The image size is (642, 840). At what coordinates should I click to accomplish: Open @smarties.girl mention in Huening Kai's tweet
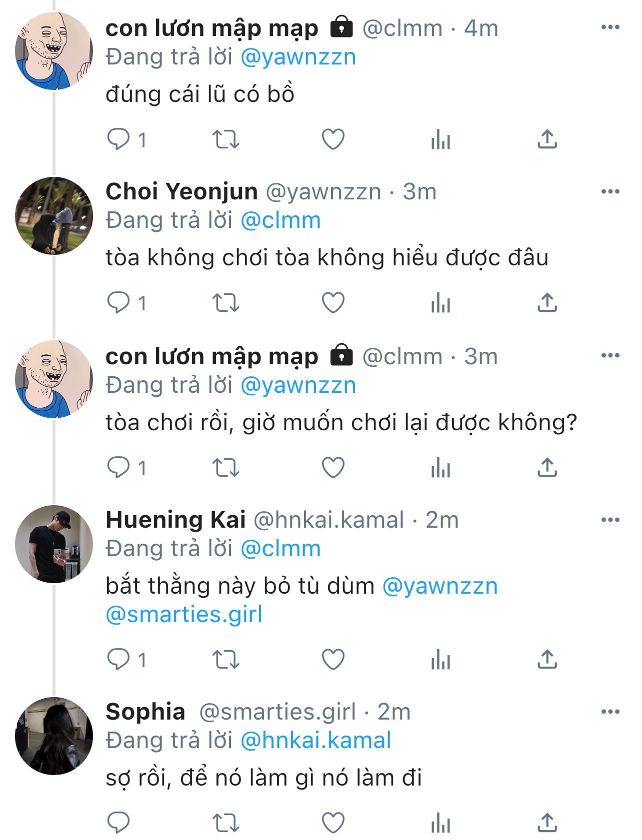(184, 615)
